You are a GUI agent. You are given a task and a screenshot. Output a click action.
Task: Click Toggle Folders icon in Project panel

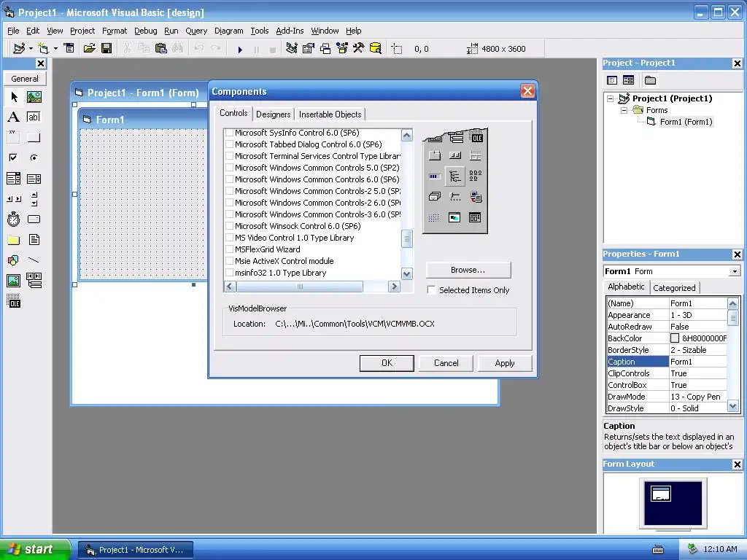(x=650, y=80)
